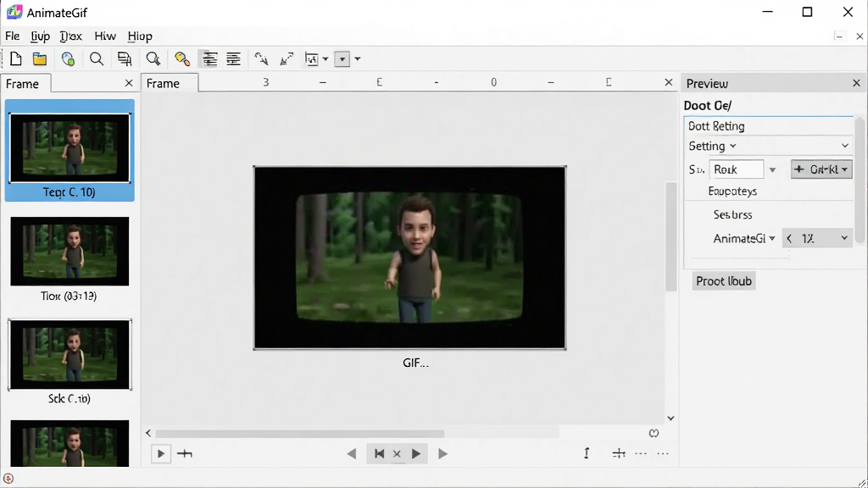The height and width of the screenshot is (488, 868).
Task: Click the boxed play button at the bottom left
Action: coord(160,454)
